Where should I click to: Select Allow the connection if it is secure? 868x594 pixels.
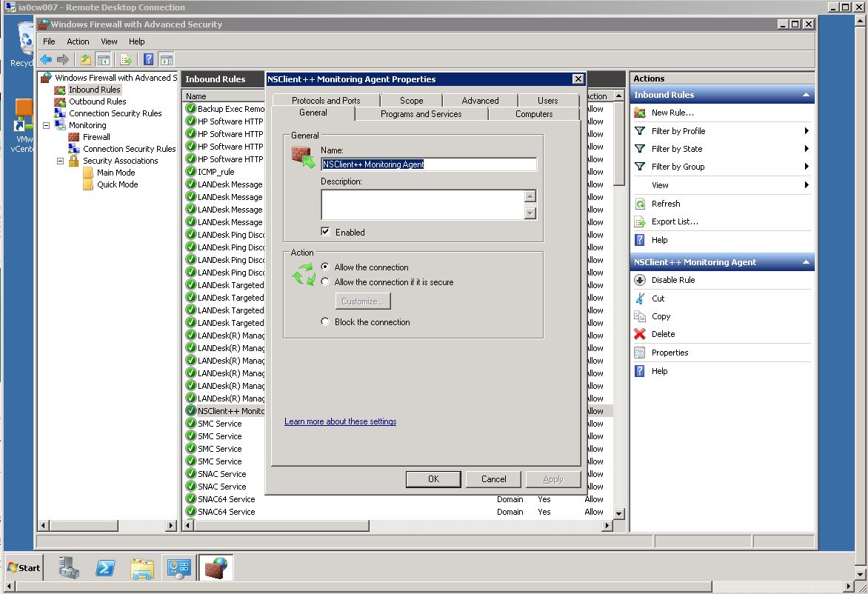pyautogui.click(x=325, y=282)
